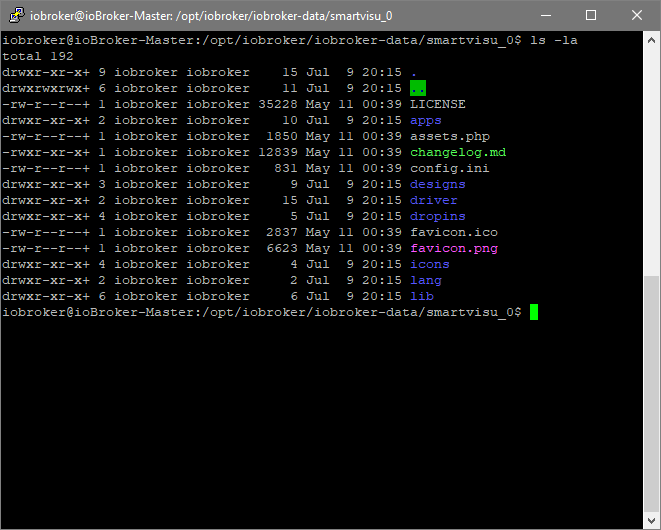Click the 1850 size of assets.php
The width and height of the screenshot is (661, 530).
pos(282,137)
